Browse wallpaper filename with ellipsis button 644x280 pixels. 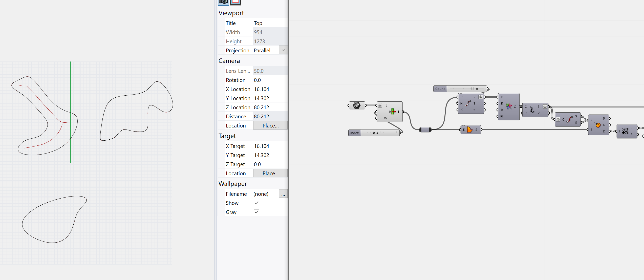(x=283, y=194)
